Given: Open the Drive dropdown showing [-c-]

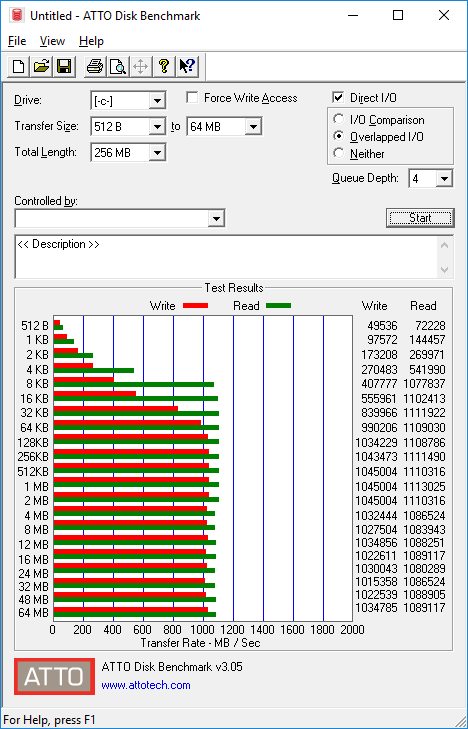Looking at the screenshot, I should [x=158, y=100].
